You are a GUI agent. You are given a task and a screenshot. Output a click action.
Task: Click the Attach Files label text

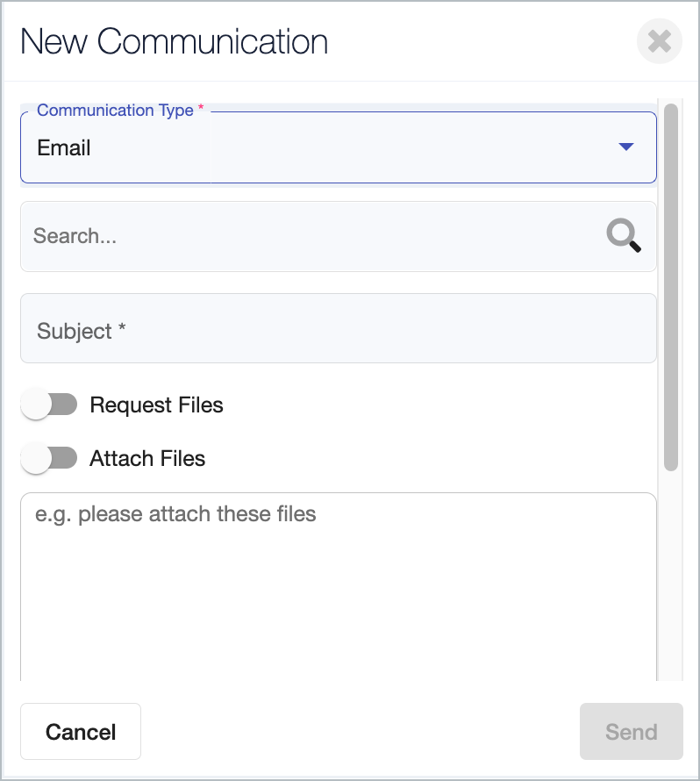pos(147,458)
